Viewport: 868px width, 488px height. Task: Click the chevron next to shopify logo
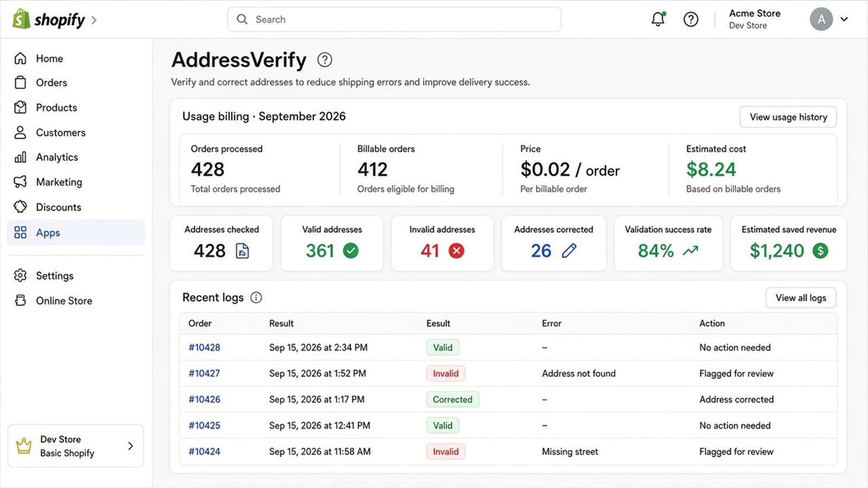[94, 20]
